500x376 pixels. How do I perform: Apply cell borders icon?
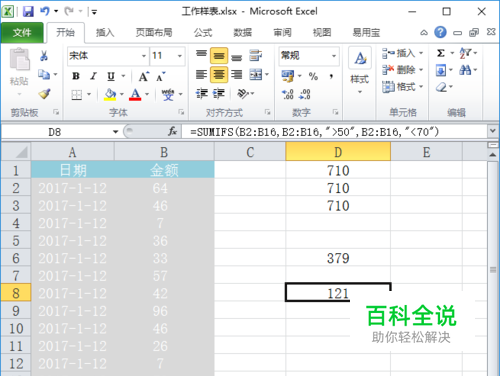click(77, 95)
